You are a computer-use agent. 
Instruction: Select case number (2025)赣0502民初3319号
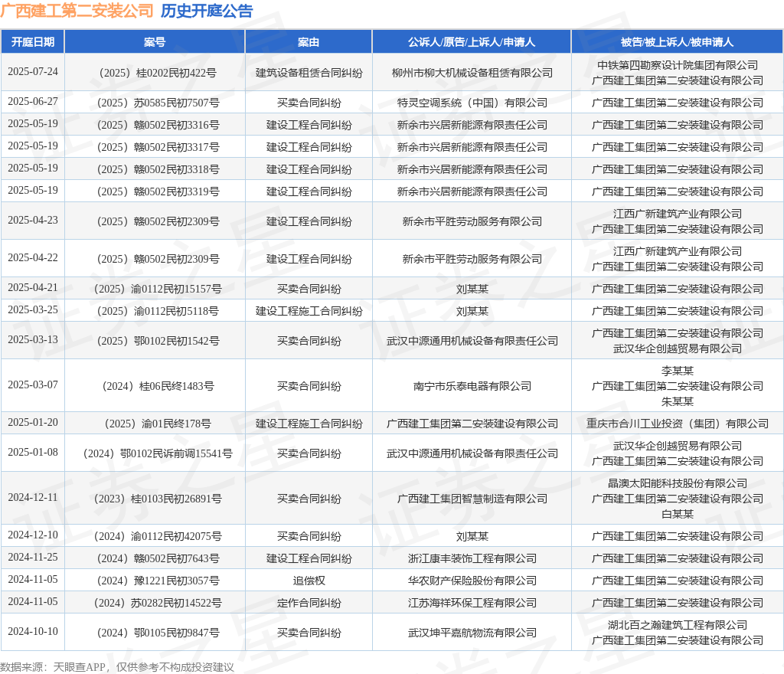click(158, 191)
